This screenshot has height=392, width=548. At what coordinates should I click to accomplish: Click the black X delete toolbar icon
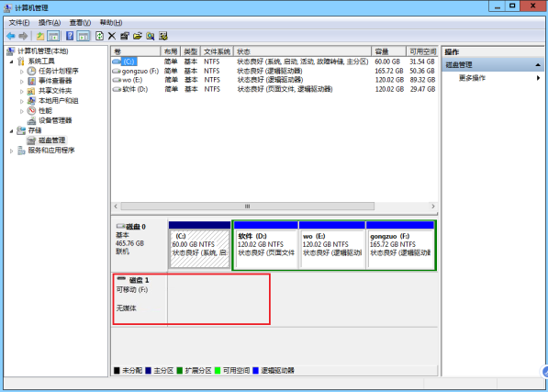point(112,36)
